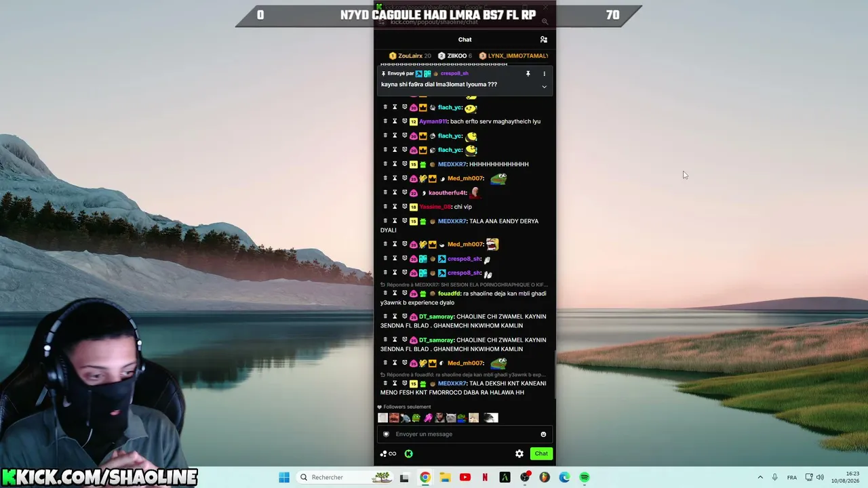The height and width of the screenshot is (488, 868).
Task: Delete fouadfd's message with trash icon
Action: (385, 293)
